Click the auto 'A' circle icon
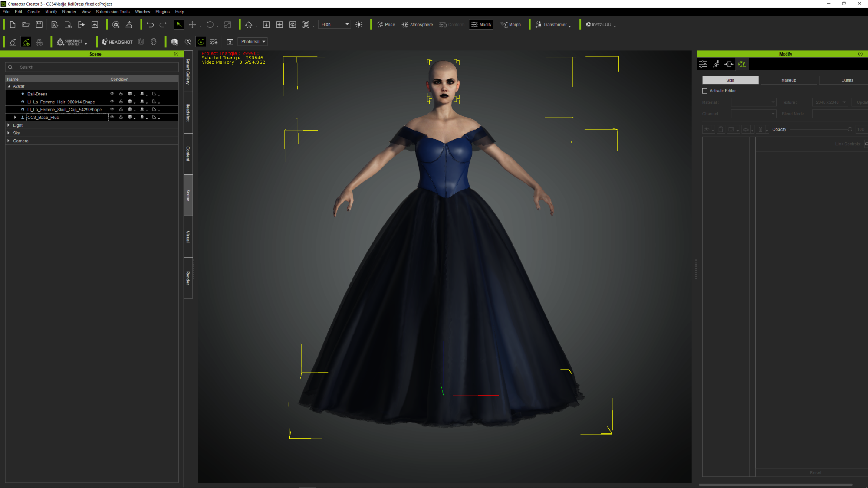Screen dimensions: 868x488 pyautogui.click(x=201, y=42)
